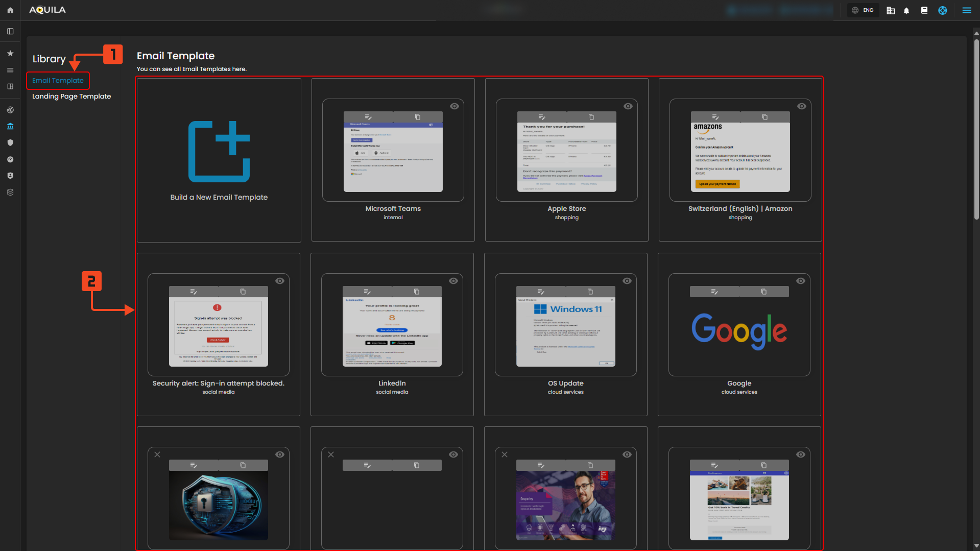
Task: Click the notification bell icon
Action: pyautogui.click(x=906, y=10)
